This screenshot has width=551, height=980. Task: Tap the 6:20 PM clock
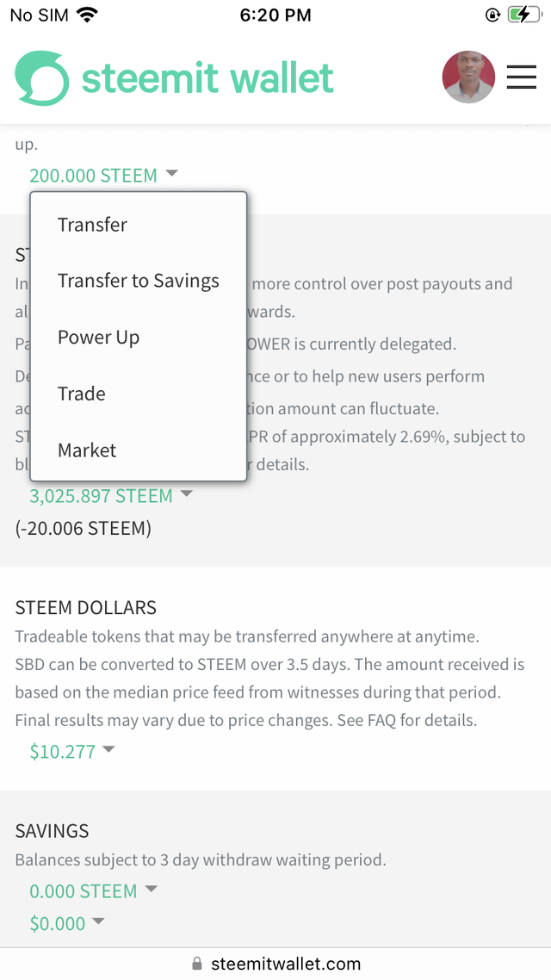[275, 15]
